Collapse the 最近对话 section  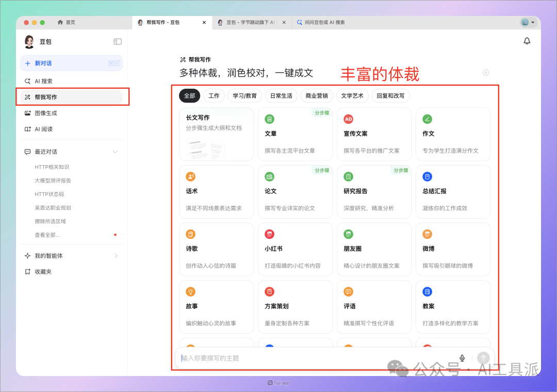pyautogui.click(x=115, y=152)
